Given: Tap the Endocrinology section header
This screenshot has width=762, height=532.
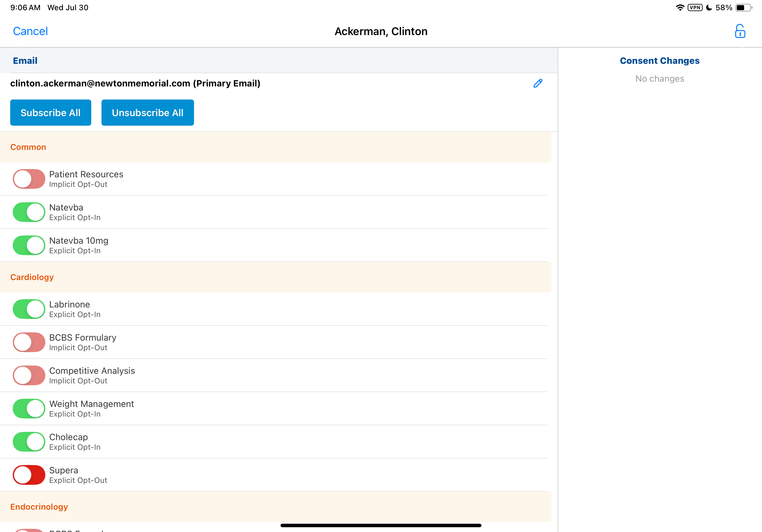Looking at the screenshot, I should pos(39,506).
